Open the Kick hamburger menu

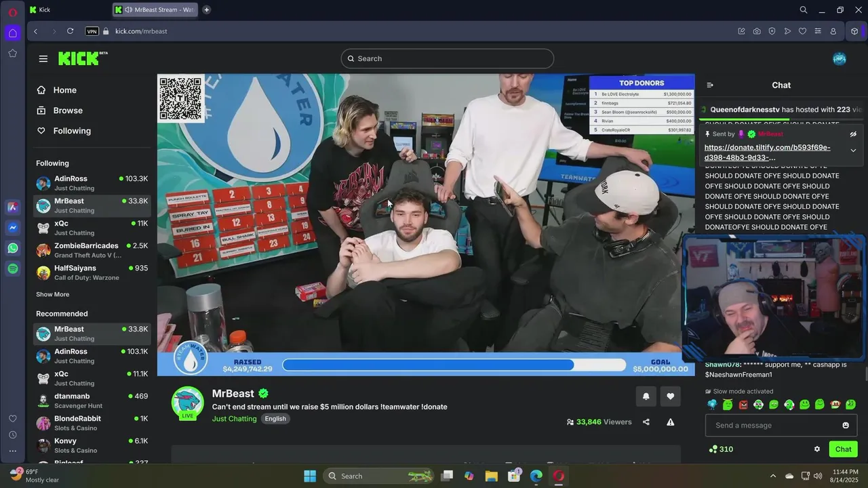point(43,59)
